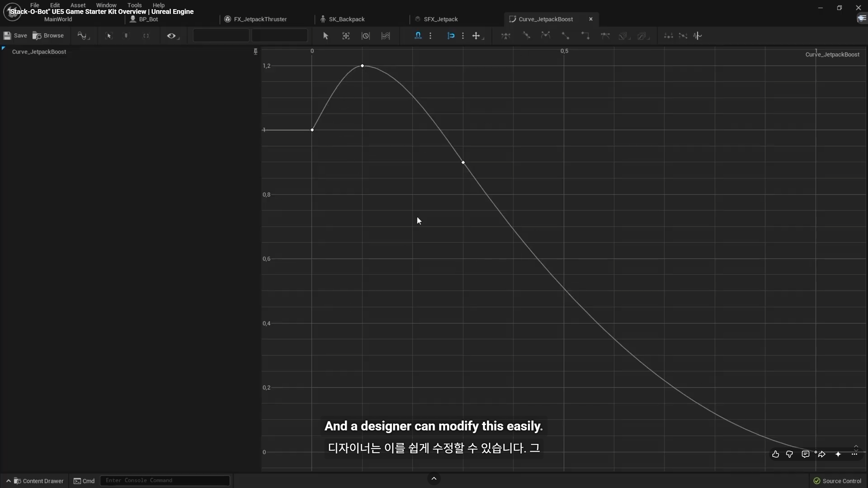The width and height of the screenshot is (868, 488).
Task: Click the Unreal Engine logo icon
Action: 12,12
